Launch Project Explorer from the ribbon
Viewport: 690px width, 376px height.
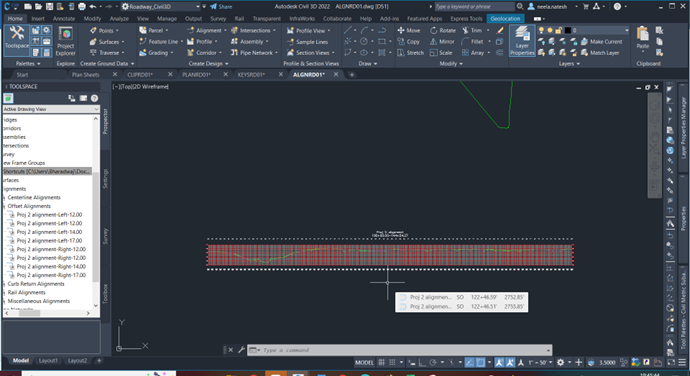click(x=66, y=41)
